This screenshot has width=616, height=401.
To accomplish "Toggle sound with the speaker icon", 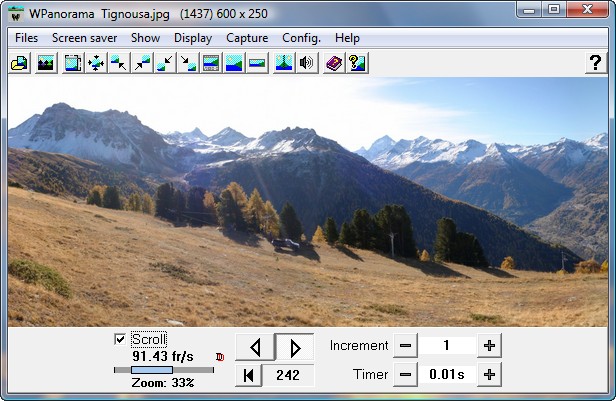I will click(x=307, y=63).
